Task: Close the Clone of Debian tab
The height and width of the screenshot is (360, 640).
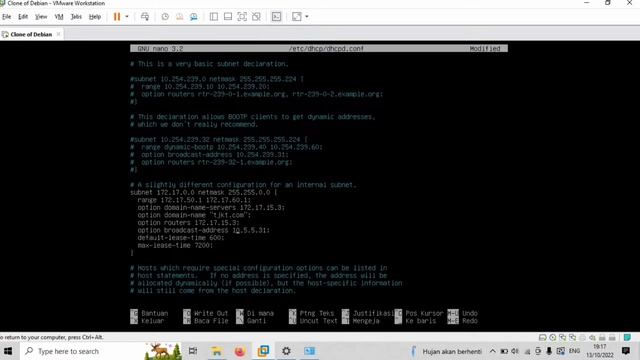Action: tap(58, 34)
